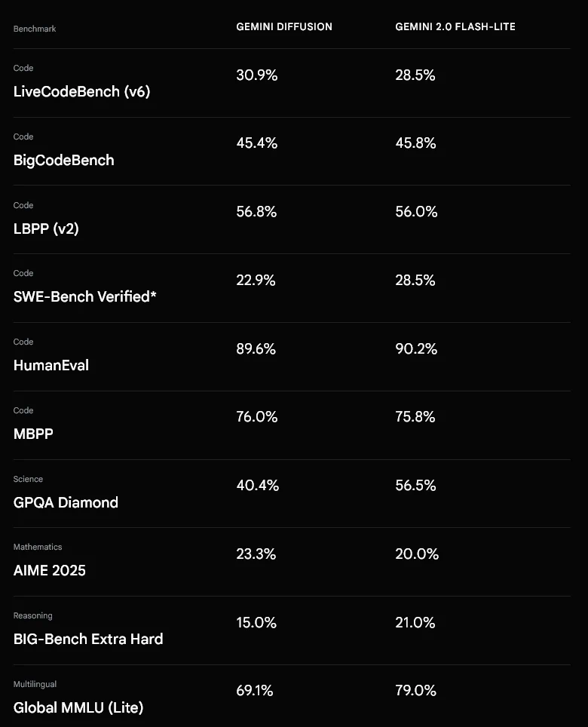The image size is (588, 727).
Task: Click the Gemini Diffusion column header
Action: pyautogui.click(x=284, y=27)
